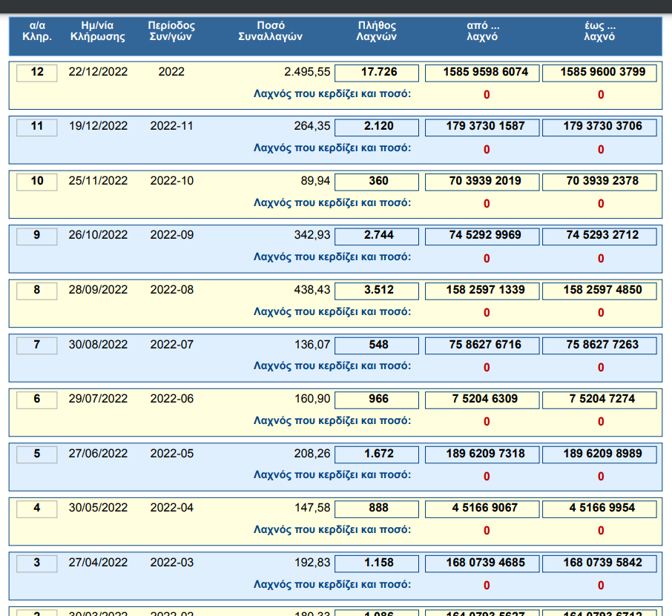This screenshot has height=616, width=672.
Task: Click the 'Πλήθος Λαχνών' column header
Action: point(376,31)
